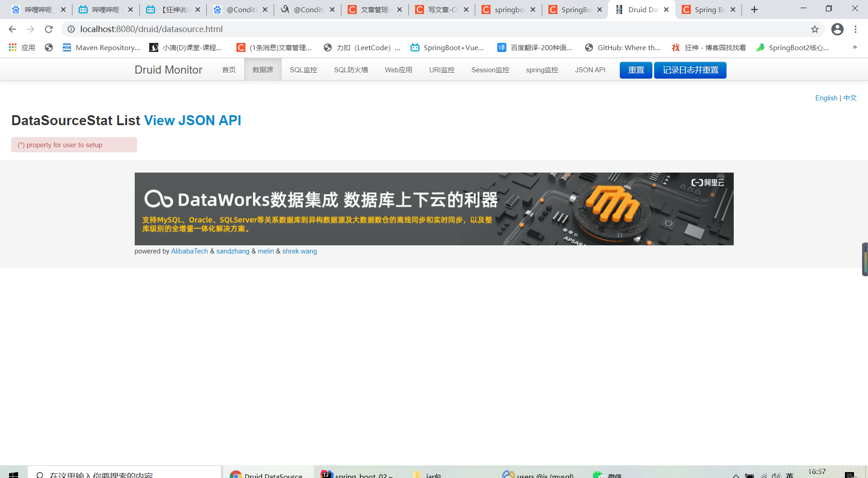Open the globe bookmark beside 应用
The width and height of the screenshot is (868, 478).
coord(49,47)
